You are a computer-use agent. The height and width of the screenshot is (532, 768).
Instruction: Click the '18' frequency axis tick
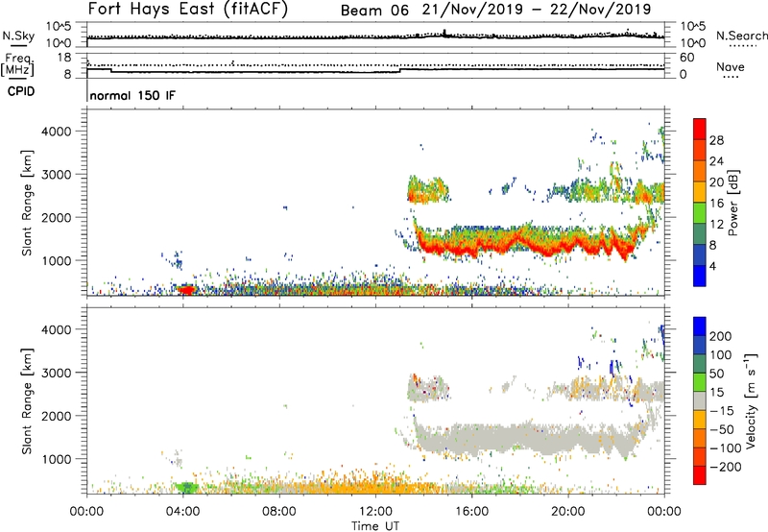pyautogui.click(x=64, y=58)
